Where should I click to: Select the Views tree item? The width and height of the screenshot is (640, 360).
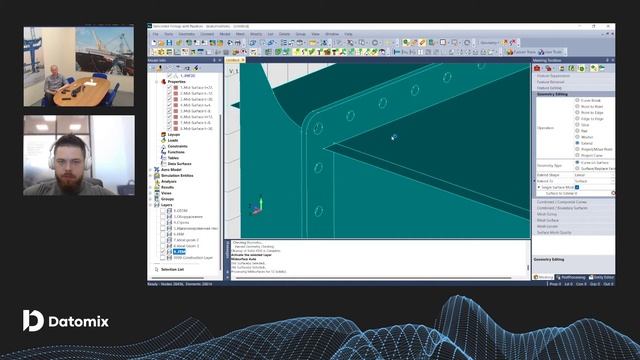pyautogui.click(x=166, y=193)
